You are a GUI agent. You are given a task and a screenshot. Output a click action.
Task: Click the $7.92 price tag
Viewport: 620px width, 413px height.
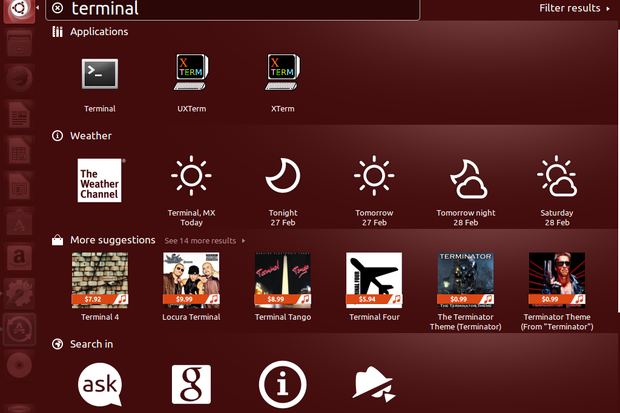[x=100, y=299]
